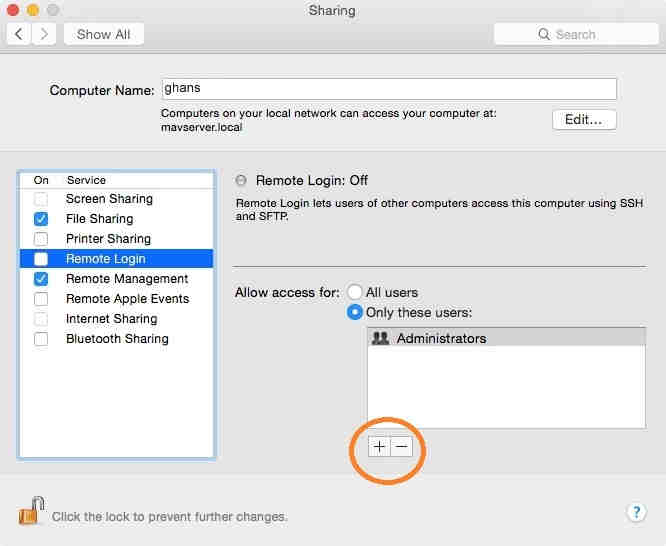Select Printer Sharing in the service list
The width and height of the screenshot is (666, 546).
click(x=108, y=239)
